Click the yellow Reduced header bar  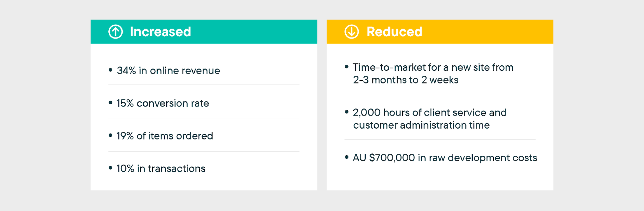440,32
